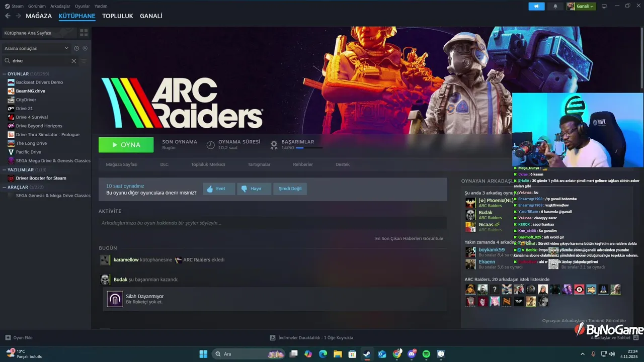Open the Tartışmalar tab

pyautogui.click(x=259, y=164)
